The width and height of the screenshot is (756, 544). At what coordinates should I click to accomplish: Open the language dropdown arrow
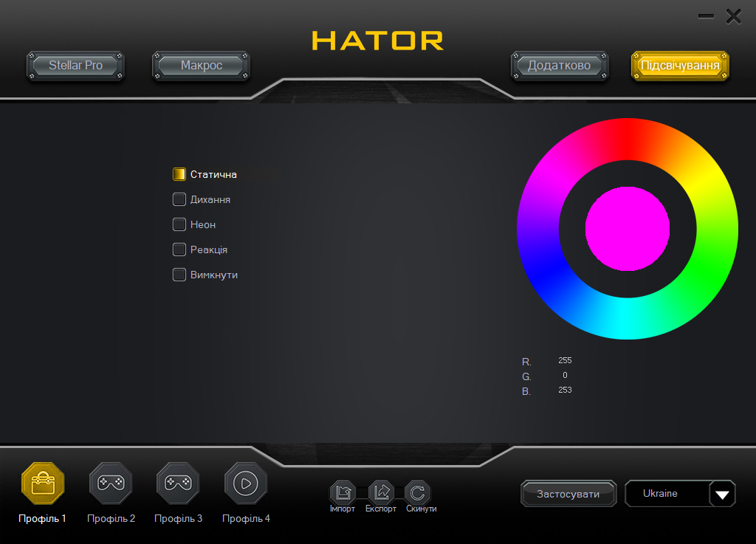point(722,494)
